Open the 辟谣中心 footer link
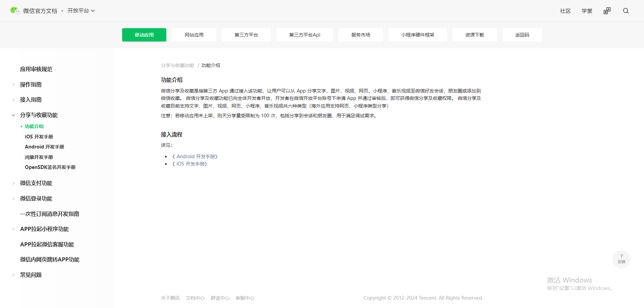This screenshot has height=308, width=644. [220, 298]
